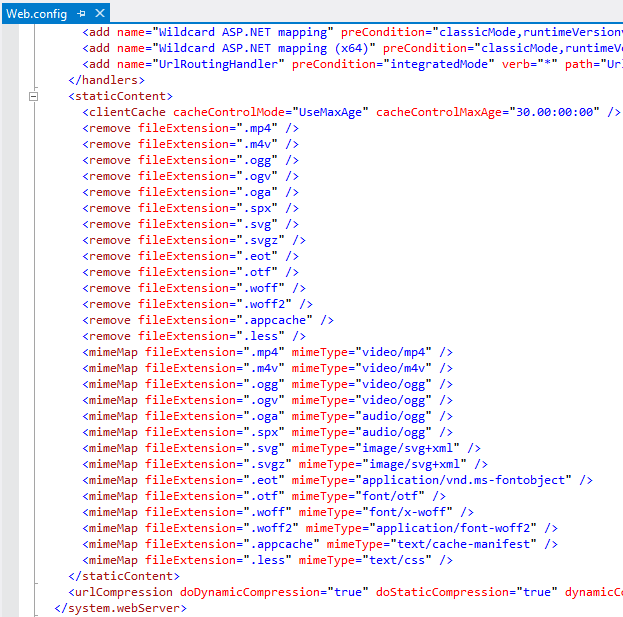The image size is (623, 617).
Task: Pin the Web.config tab
Action: coord(81,13)
